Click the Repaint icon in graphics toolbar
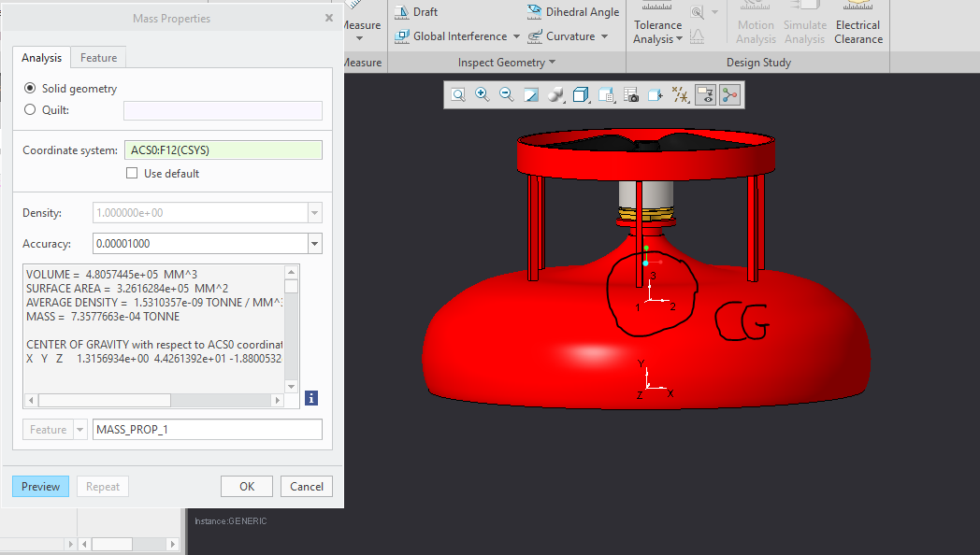Image resolution: width=980 pixels, height=555 pixels. tap(530, 95)
